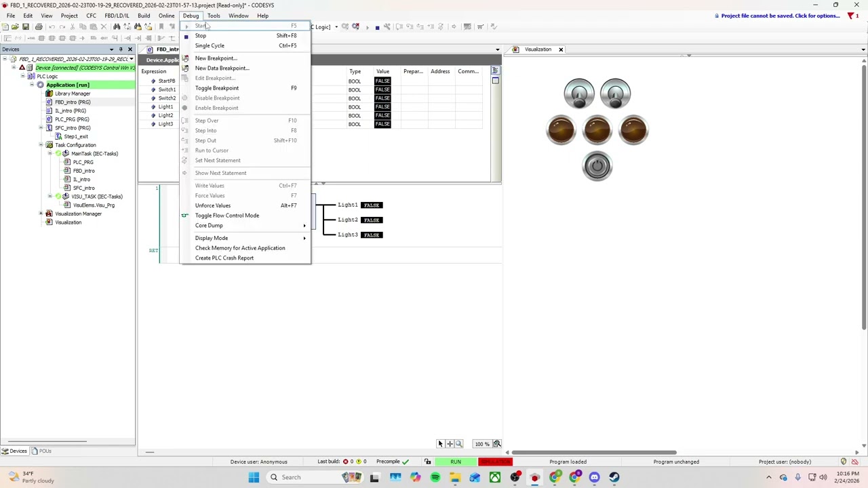Click the Light2 FALSE output box
Screen dimensions: 868x488
coord(372,220)
